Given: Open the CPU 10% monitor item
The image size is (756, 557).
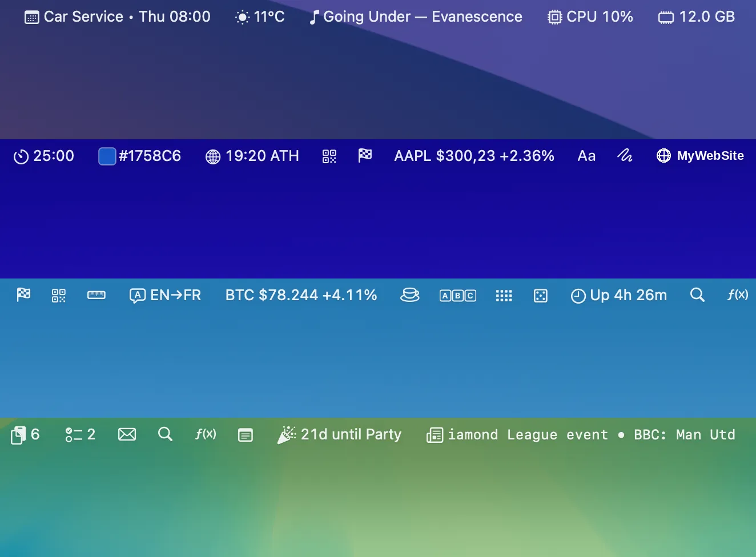Looking at the screenshot, I should (x=590, y=17).
